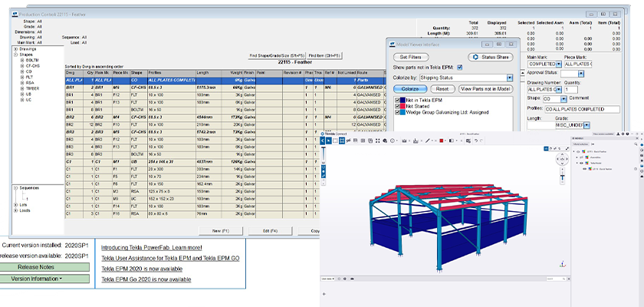Choose the dashed rectangle selection tool
Viewport: 644px width, 307px height.
tap(335, 140)
